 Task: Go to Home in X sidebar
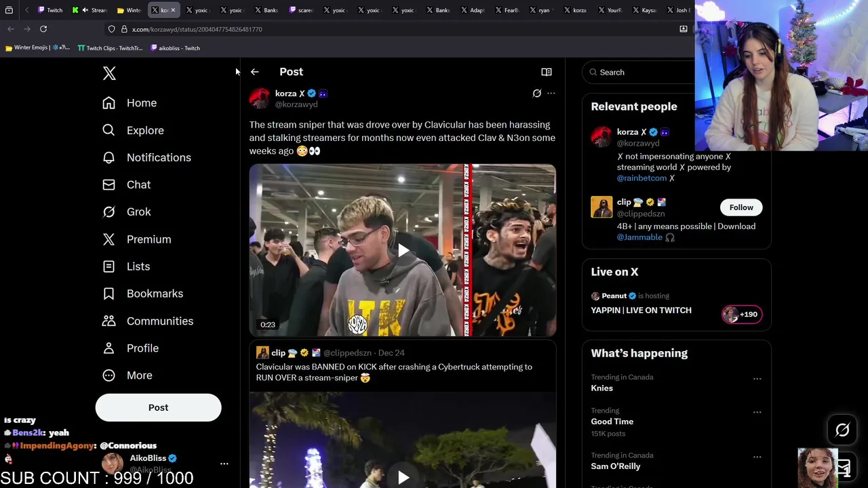130,103
